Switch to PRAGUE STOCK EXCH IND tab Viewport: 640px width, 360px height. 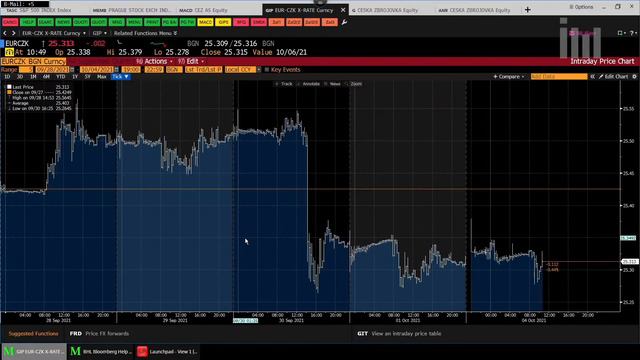(x=131, y=10)
